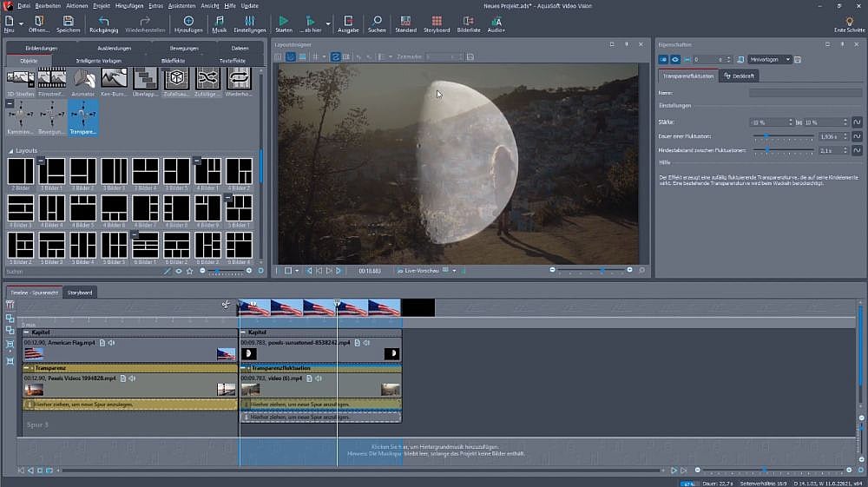
Task: Click the scissors cut icon in timeline
Action: pos(225,305)
